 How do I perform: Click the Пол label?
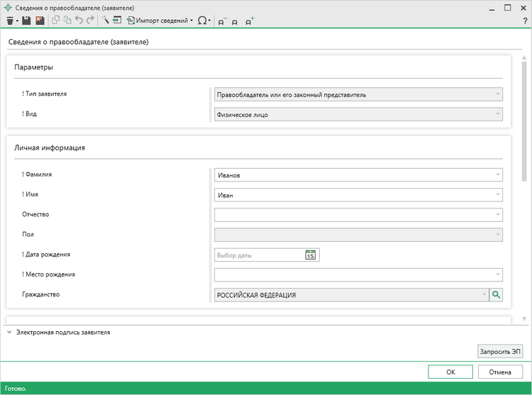click(x=28, y=234)
